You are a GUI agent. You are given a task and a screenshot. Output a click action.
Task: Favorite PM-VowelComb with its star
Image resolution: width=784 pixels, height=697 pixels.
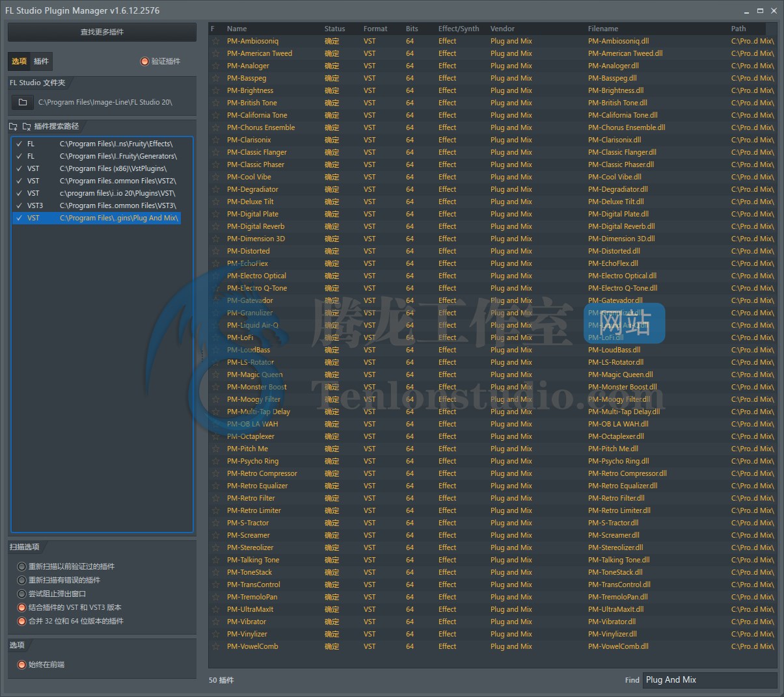point(215,646)
